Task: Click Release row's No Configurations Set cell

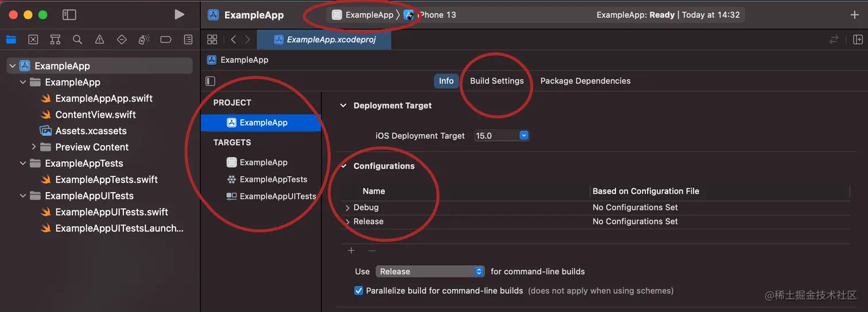Action: click(x=635, y=221)
